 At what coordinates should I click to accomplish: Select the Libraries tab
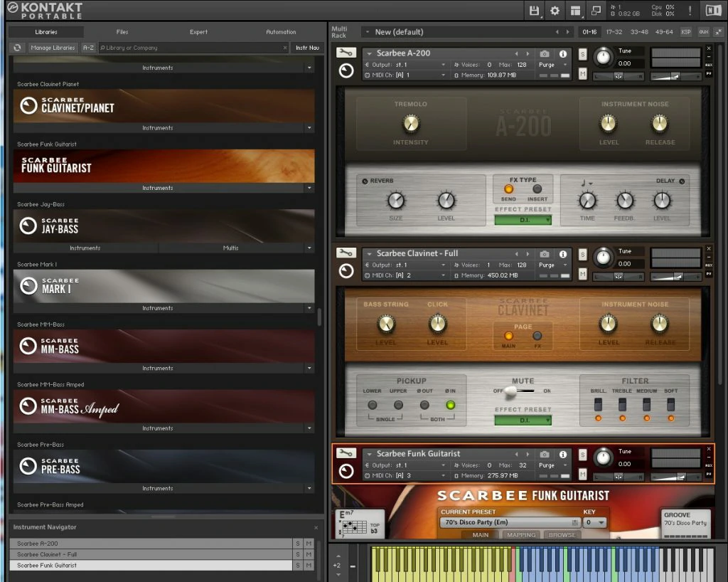tap(46, 31)
